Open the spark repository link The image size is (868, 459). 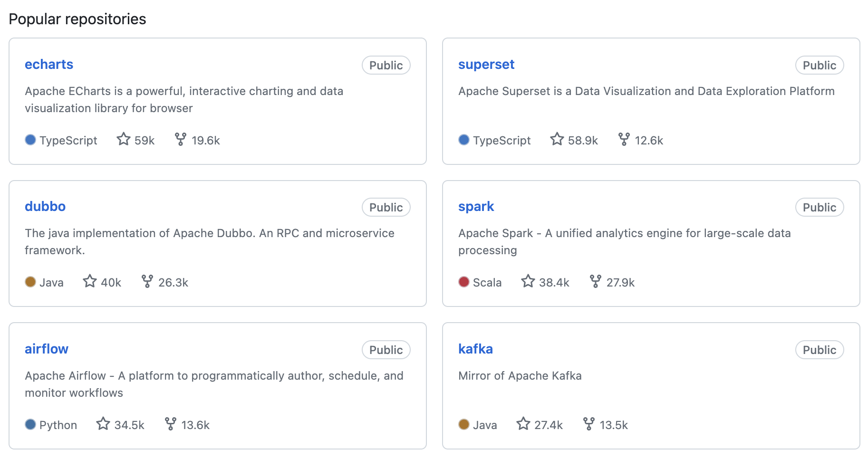coord(476,207)
